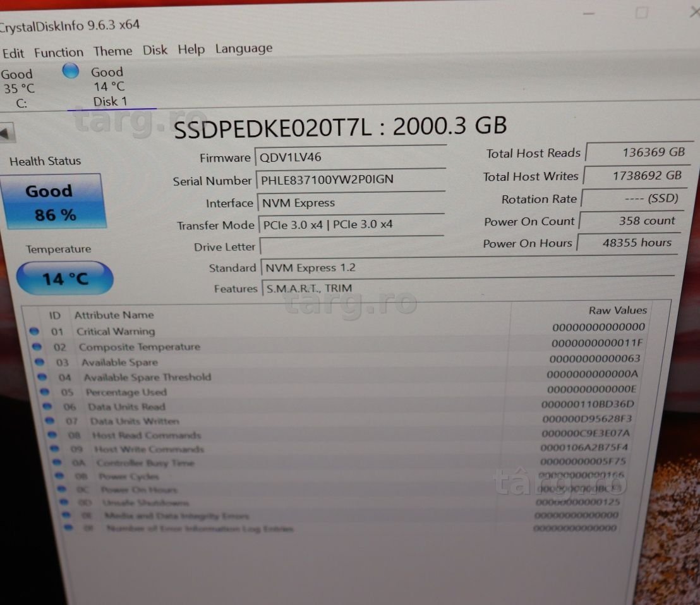Click status dot for Data Units Written
This screenshot has height=605, width=700.
point(49,420)
